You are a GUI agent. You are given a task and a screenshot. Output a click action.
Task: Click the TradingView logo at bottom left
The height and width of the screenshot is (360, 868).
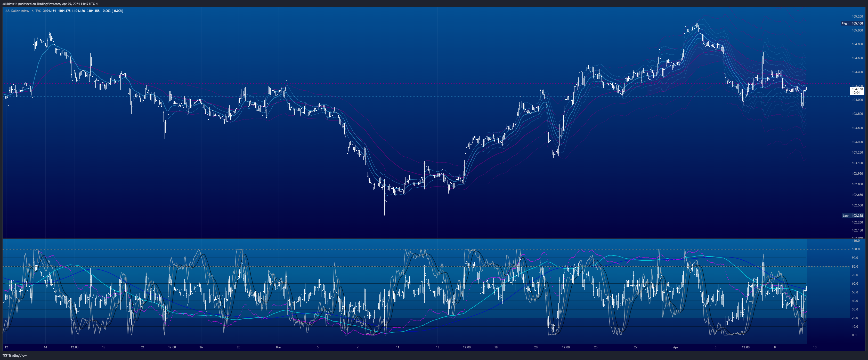pyautogui.click(x=14, y=355)
